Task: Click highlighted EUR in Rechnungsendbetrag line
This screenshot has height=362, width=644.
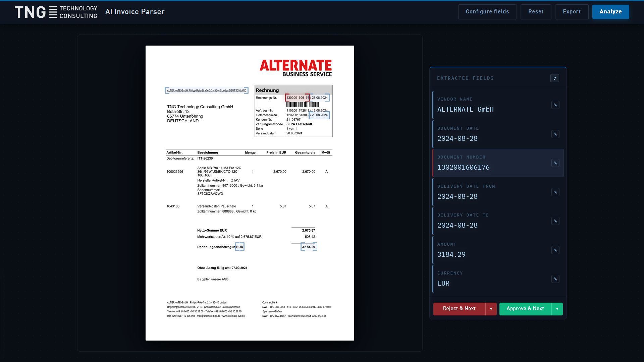Action: click(x=239, y=247)
